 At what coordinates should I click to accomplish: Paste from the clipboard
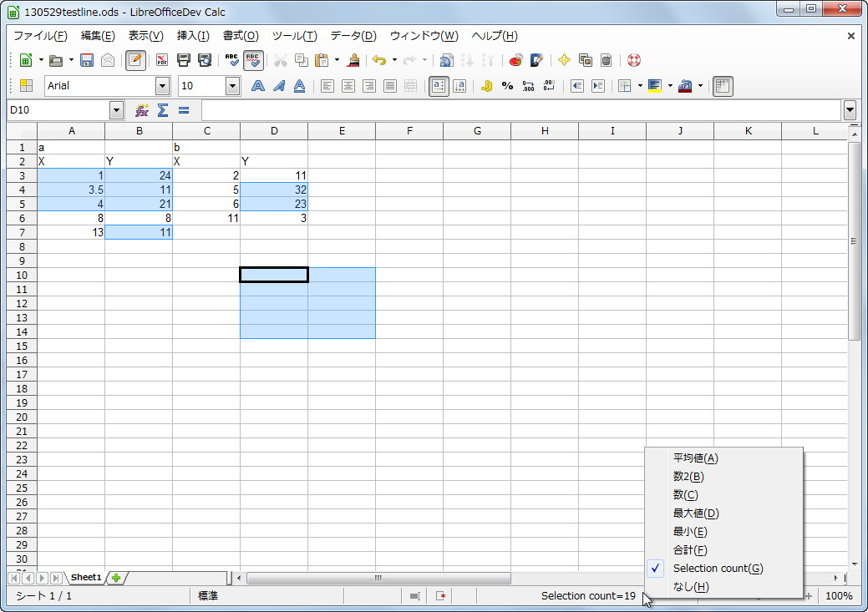322,60
